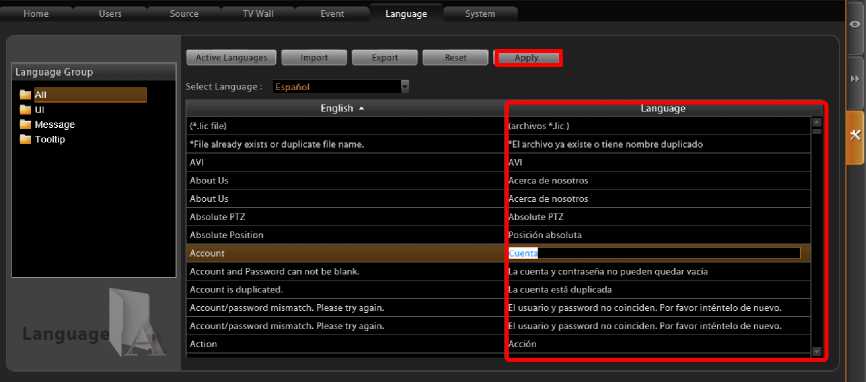Click the Reset button

(455, 58)
